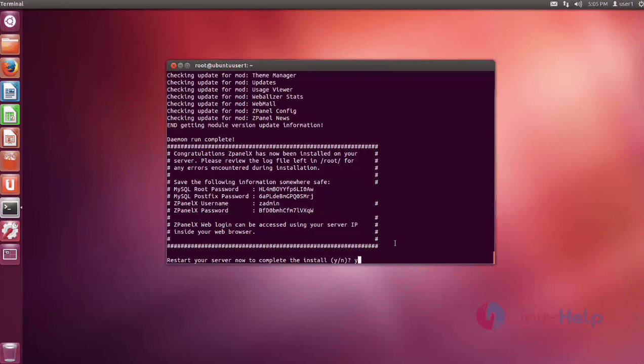Open System Settings from launcher
Image resolution: width=644 pixels, height=364 pixels.
coord(10,231)
